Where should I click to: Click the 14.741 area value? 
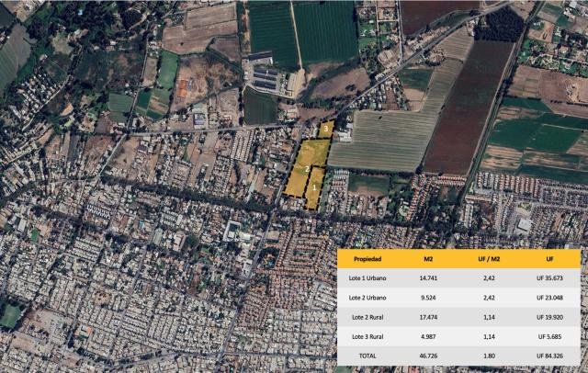428,278
